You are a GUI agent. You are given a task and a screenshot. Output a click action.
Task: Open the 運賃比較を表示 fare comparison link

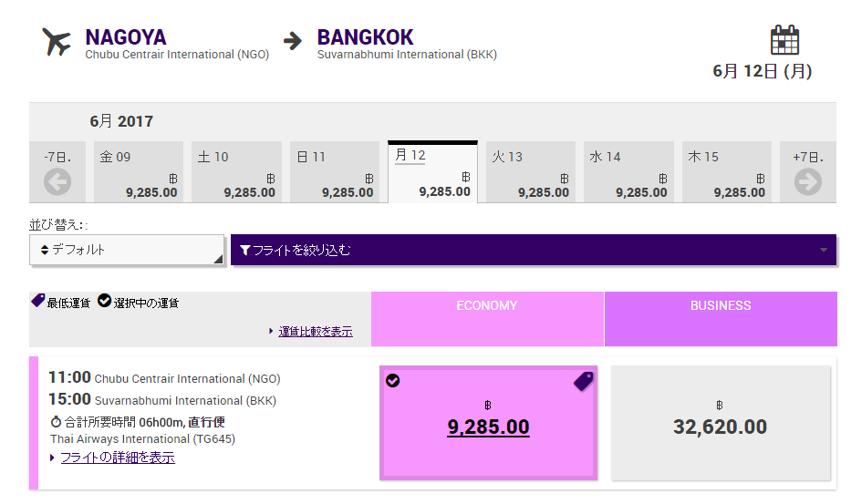pos(315,331)
